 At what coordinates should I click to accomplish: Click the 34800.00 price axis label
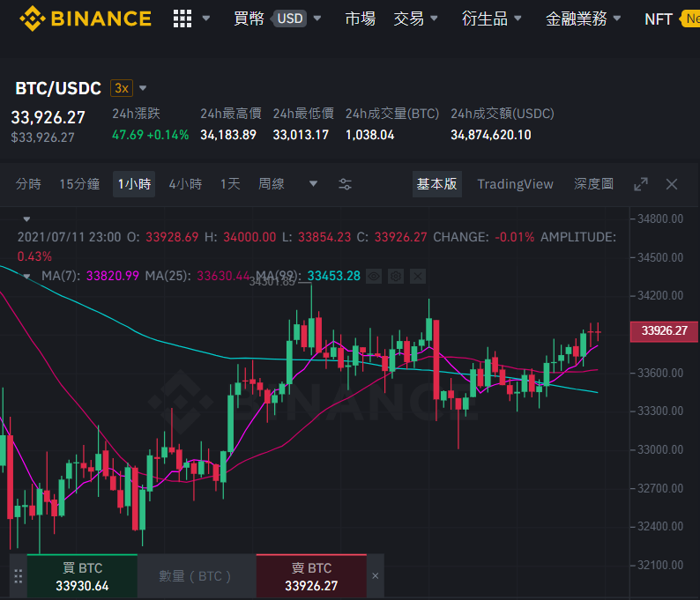coord(659,219)
